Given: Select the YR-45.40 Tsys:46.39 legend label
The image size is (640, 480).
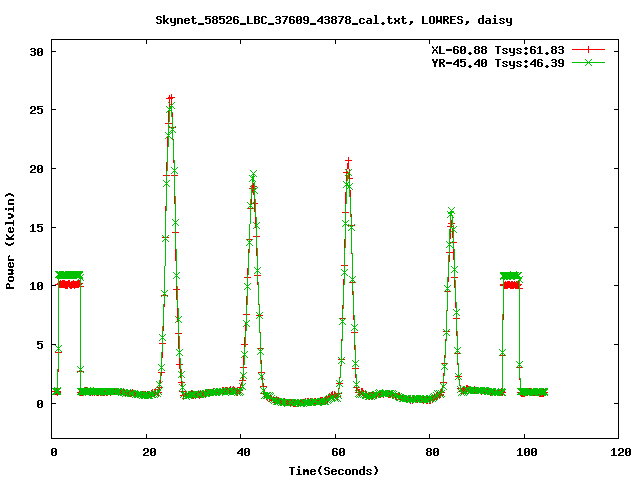Looking at the screenshot, I should coord(498,63).
